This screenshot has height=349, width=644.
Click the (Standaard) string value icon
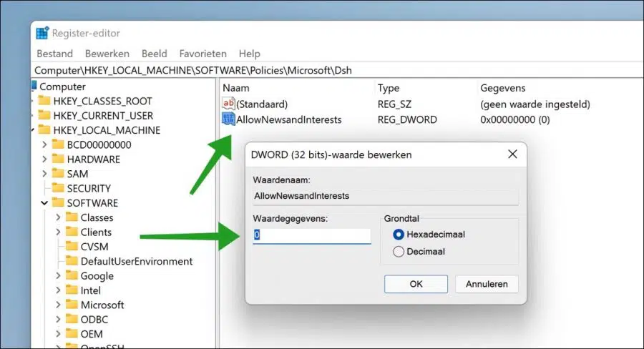pos(228,104)
